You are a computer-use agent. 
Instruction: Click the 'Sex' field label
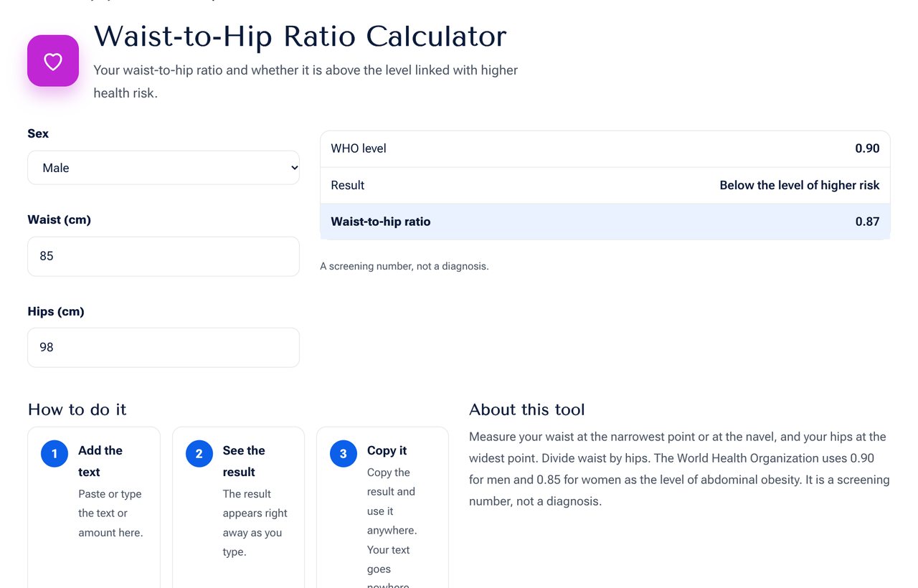(38, 133)
